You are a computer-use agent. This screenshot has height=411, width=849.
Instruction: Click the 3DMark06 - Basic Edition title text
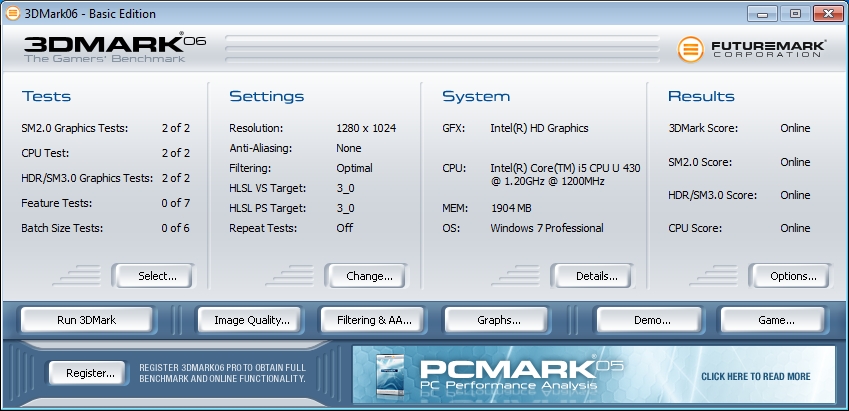[90, 14]
